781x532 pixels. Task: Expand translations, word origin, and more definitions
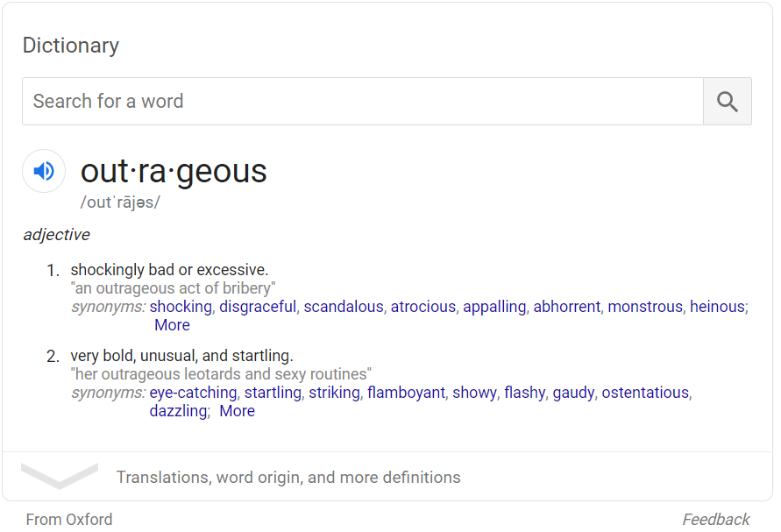(x=288, y=477)
